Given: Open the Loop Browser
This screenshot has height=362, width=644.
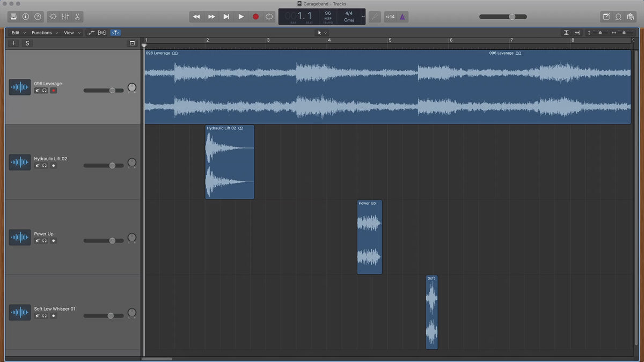Looking at the screenshot, I should [x=618, y=17].
